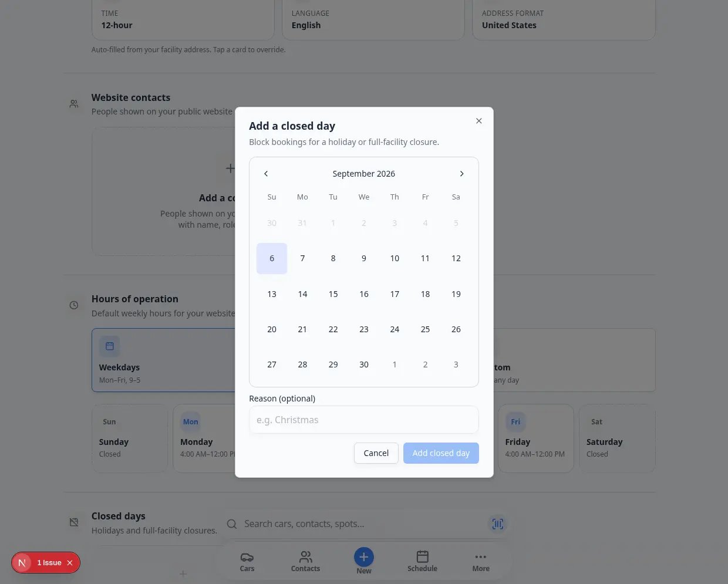Viewport: 728px width, 584px height.
Task: Click the Website contacts people icon
Action: [x=74, y=104]
